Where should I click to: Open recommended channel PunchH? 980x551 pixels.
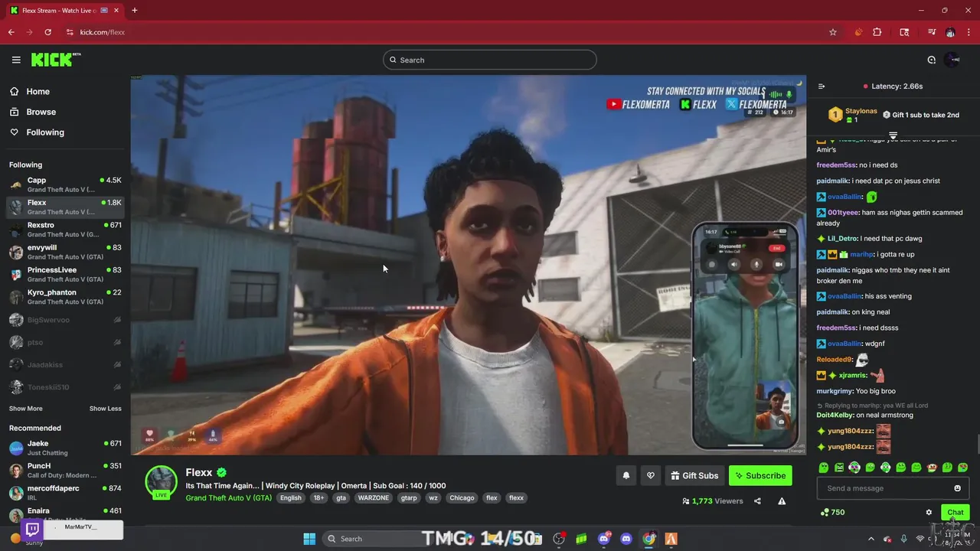65,470
